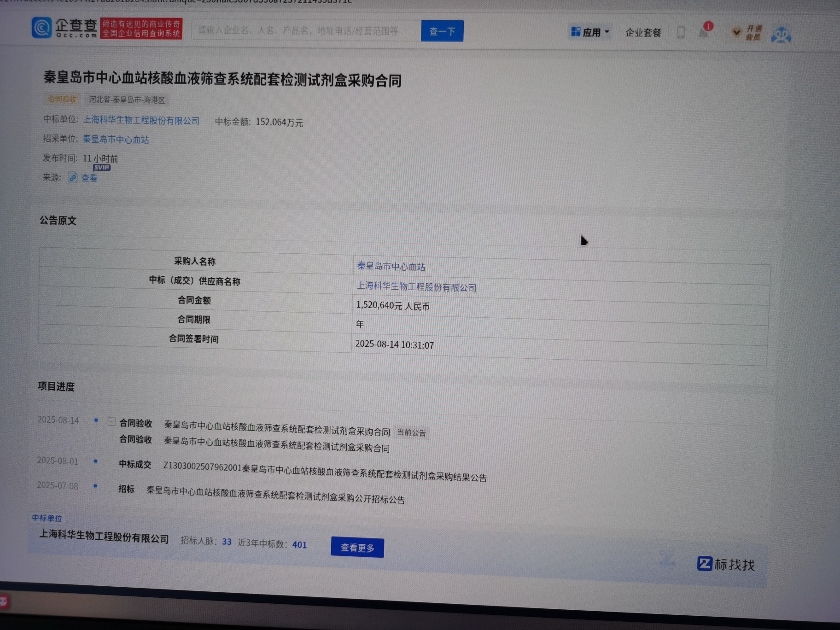Viewport: 840px width, 630px height.
Task: Open the red 缔造有远见的商业传奇 slogan banner
Action: point(141,29)
